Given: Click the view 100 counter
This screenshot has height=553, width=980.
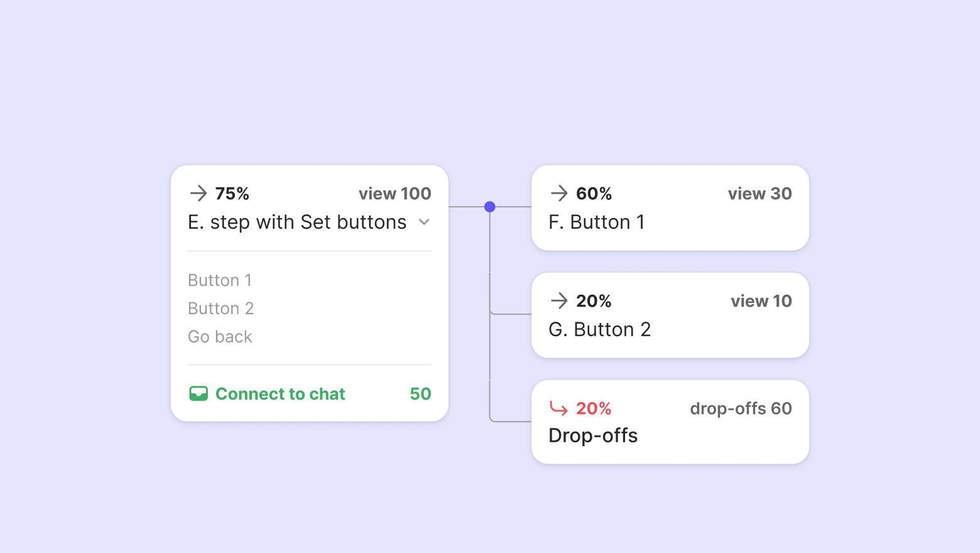Looking at the screenshot, I should (x=395, y=194).
